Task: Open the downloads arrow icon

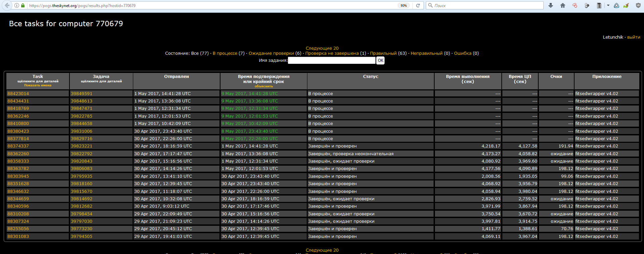Action: (551, 5)
